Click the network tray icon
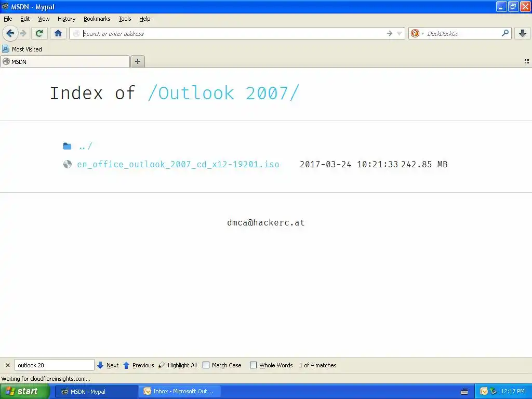 click(494, 392)
